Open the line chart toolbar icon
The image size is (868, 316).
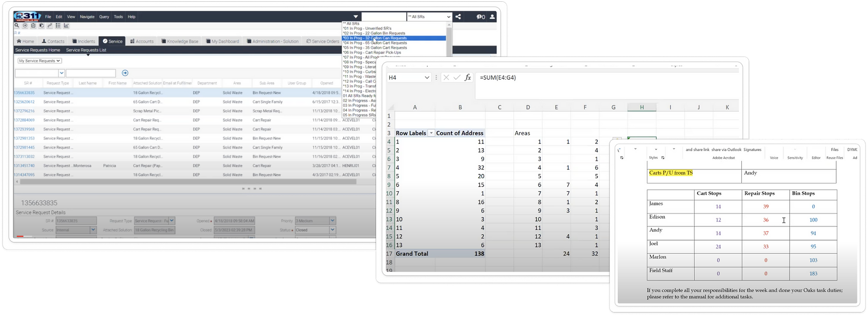tap(66, 26)
